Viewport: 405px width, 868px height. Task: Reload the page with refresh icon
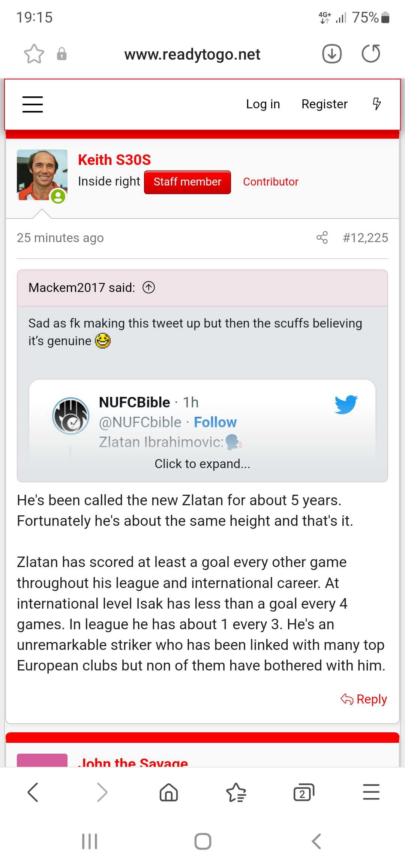click(371, 54)
